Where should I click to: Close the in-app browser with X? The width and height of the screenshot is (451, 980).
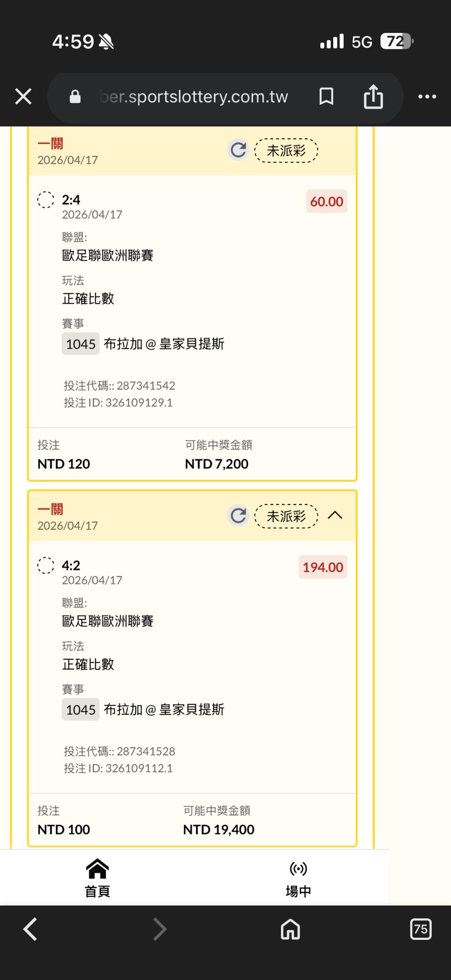[x=23, y=97]
